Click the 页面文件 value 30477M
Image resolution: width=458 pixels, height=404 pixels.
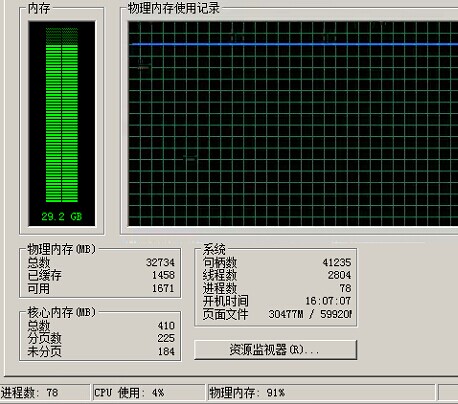286,314
